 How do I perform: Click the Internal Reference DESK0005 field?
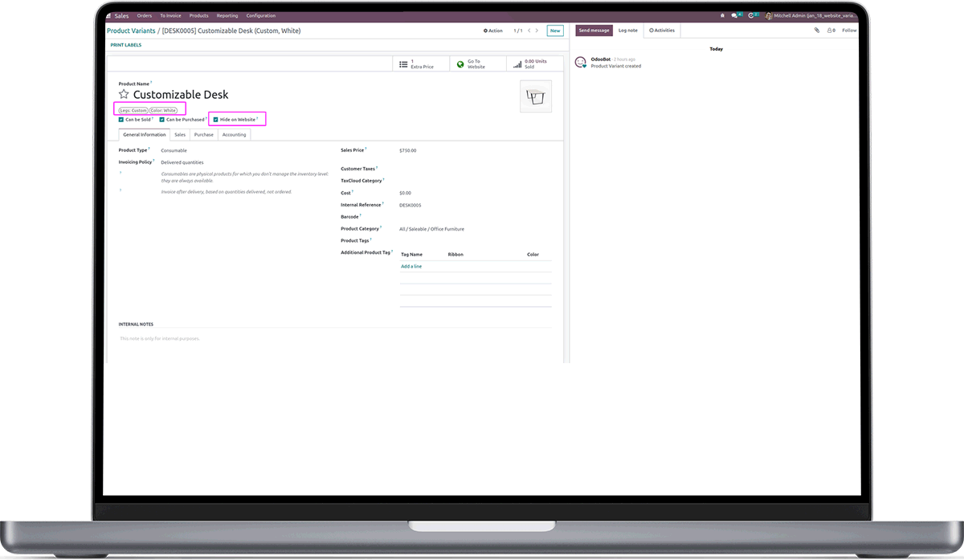click(x=411, y=205)
